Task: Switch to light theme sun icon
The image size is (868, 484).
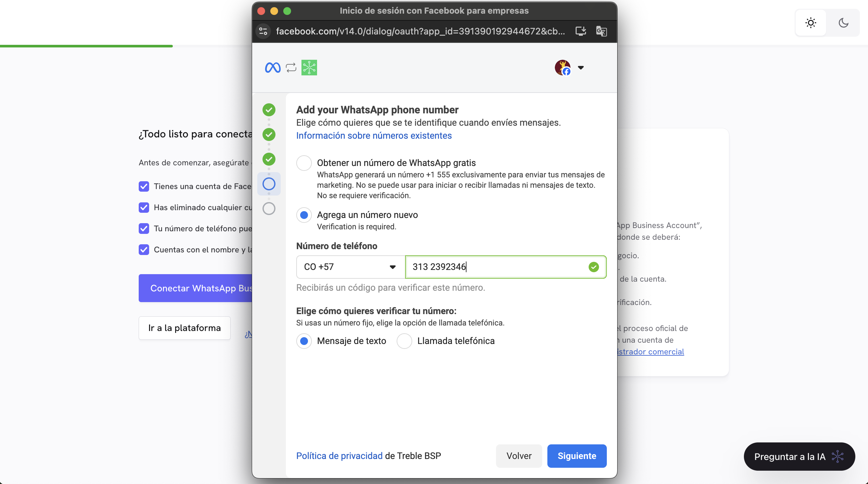Action: [x=811, y=23]
